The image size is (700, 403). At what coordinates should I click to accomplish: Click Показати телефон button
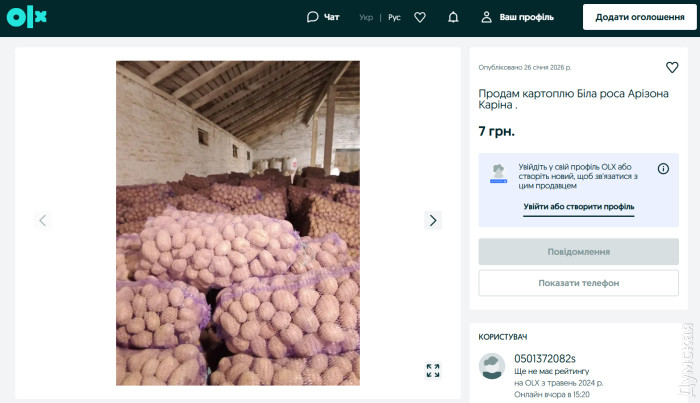(x=578, y=283)
